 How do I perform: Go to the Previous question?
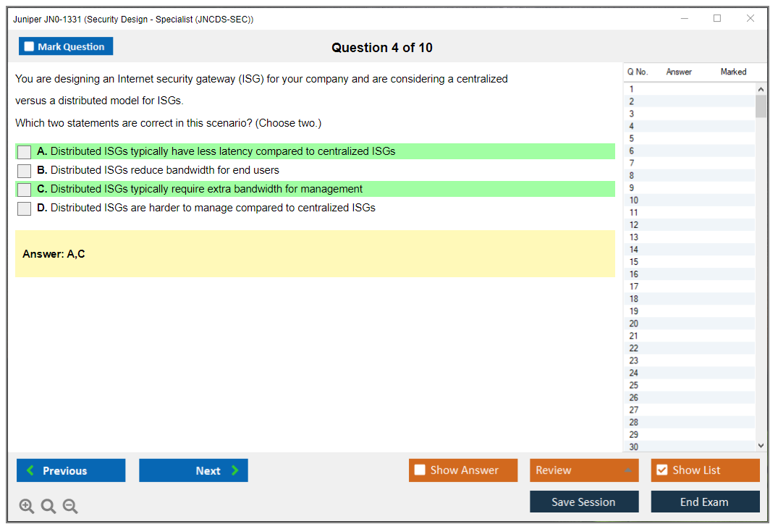71,470
